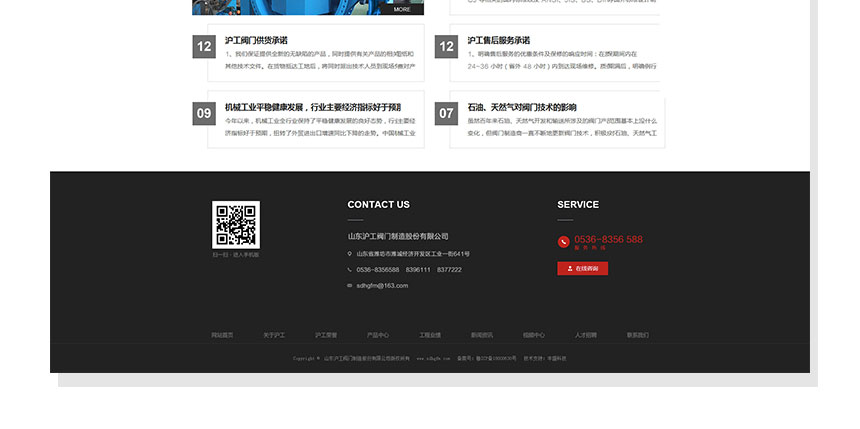Select 产品中心 in footer navigation
The width and height of the screenshot is (860, 429).
click(378, 335)
